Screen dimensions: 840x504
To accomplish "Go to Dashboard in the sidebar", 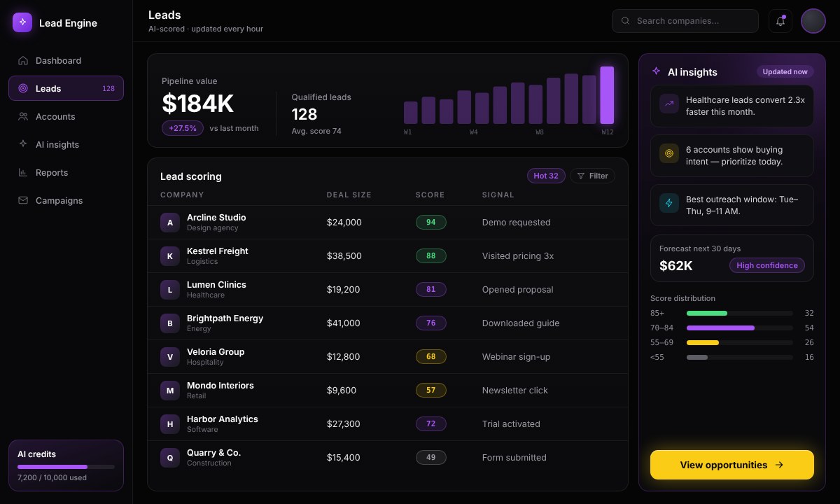I will (66, 61).
